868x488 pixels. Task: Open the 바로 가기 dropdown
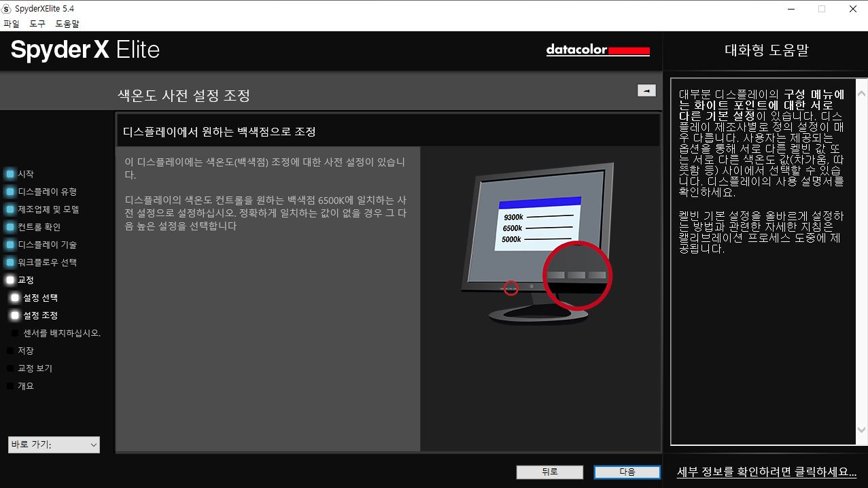pos(54,445)
